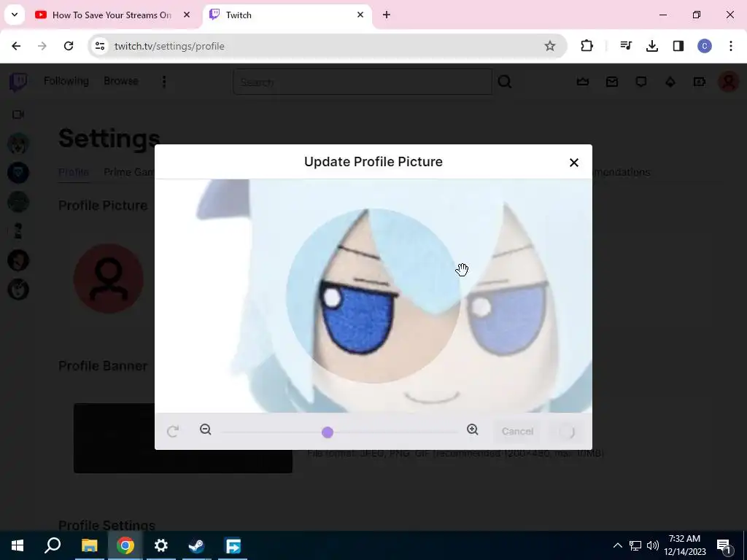Click the Twitch search magnifier button

click(x=505, y=82)
